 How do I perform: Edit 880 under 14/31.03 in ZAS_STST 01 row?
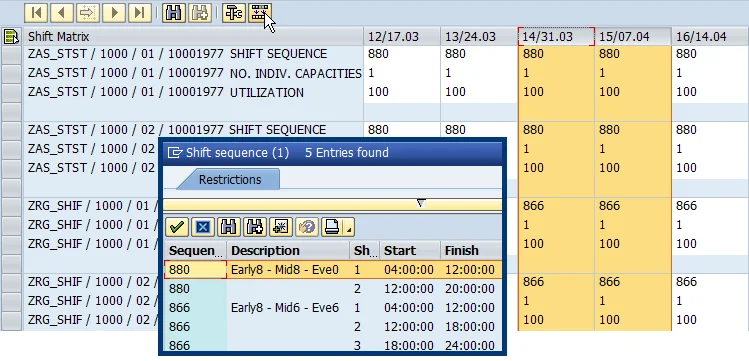click(556, 54)
